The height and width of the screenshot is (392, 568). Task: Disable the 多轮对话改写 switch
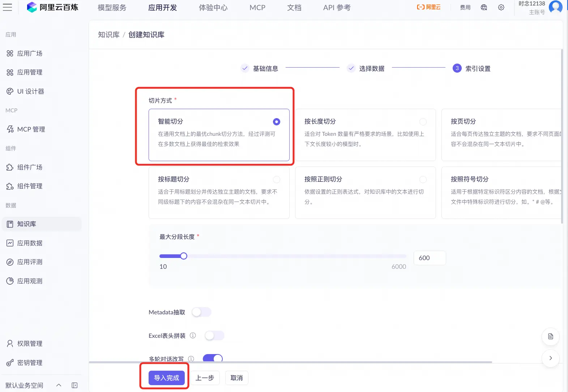(x=213, y=358)
